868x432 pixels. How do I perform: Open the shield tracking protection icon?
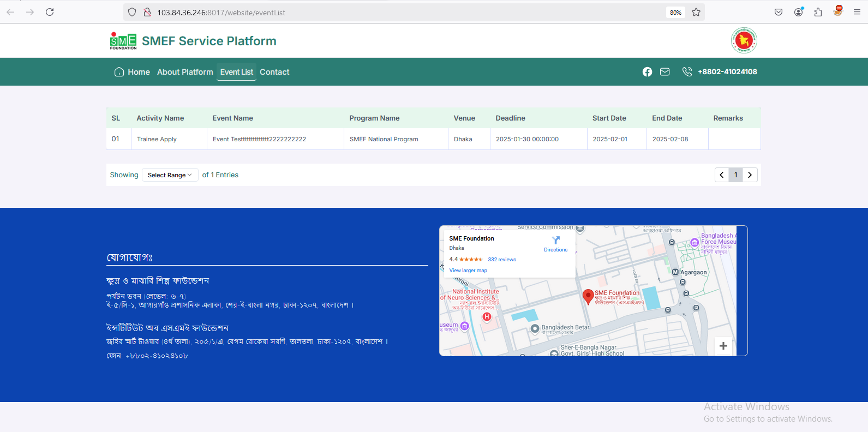point(132,12)
